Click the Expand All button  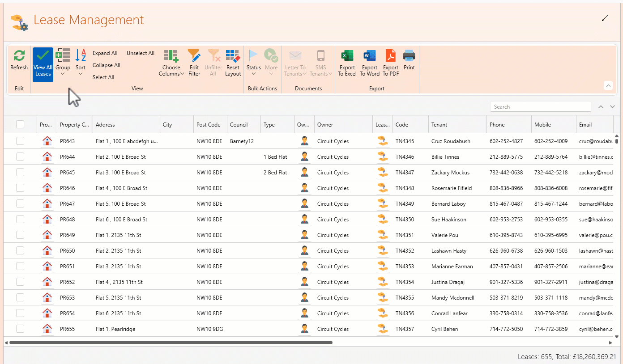105,53
